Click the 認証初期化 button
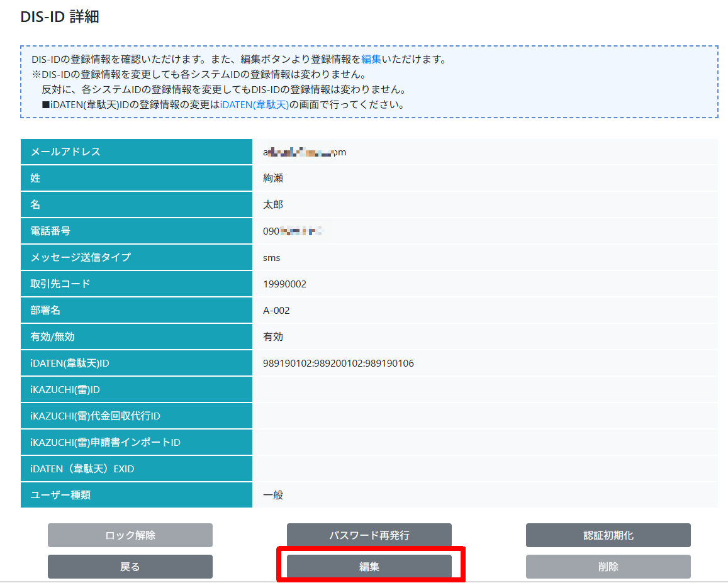This screenshot has width=728, height=583. pos(608,535)
